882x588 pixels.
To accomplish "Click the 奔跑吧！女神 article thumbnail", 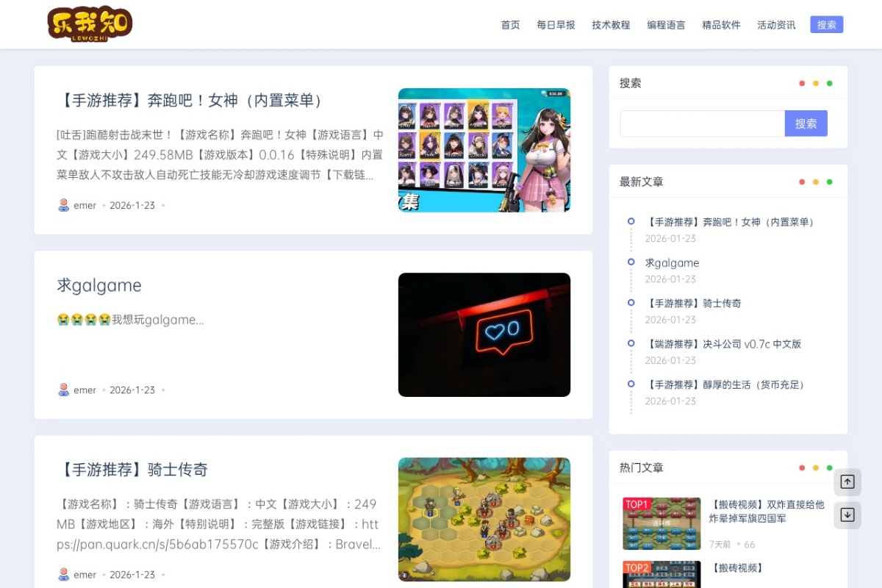I will click(x=484, y=150).
